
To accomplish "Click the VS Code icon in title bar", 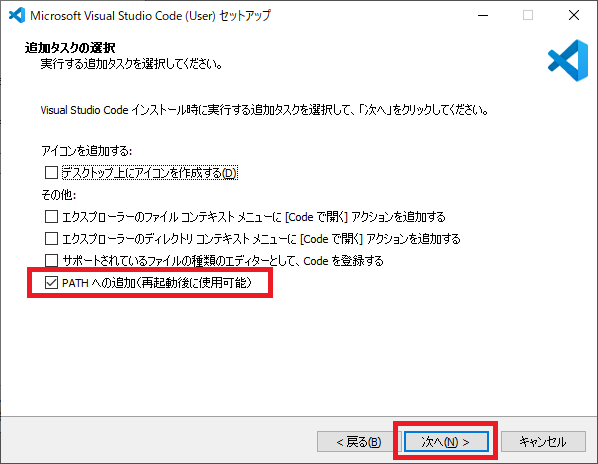I will [17, 15].
